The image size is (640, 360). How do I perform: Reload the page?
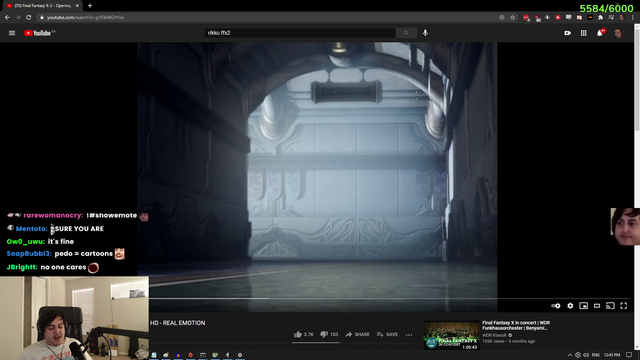click(29, 18)
